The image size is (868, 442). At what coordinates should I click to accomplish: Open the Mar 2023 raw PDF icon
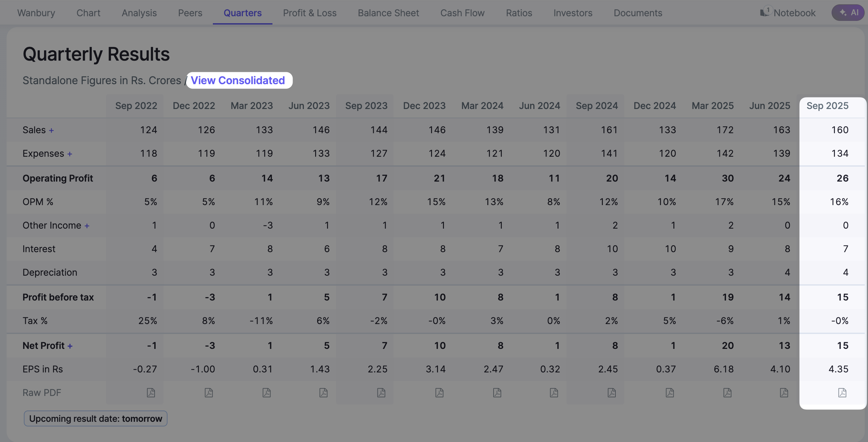pyautogui.click(x=266, y=392)
